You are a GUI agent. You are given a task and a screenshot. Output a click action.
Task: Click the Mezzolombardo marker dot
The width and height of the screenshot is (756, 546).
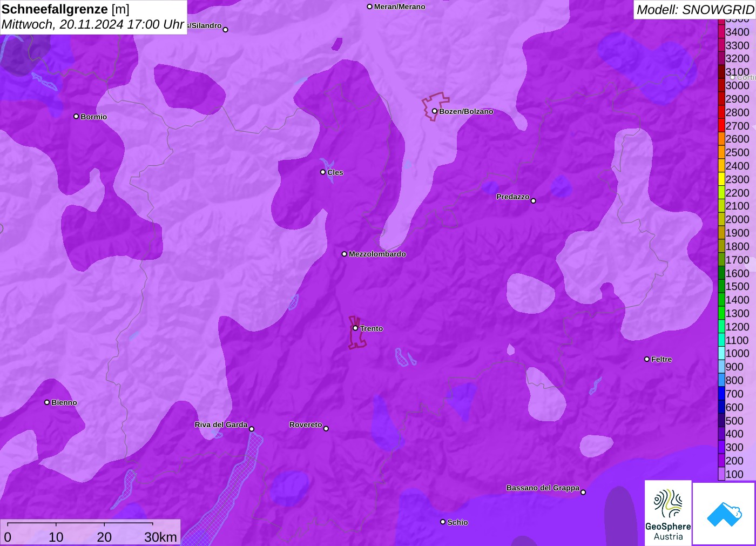click(x=345, y=254)
